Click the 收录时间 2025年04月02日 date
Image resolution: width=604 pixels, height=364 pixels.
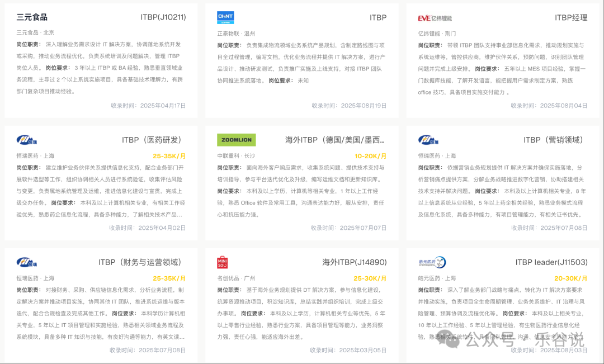pos(148,228)
